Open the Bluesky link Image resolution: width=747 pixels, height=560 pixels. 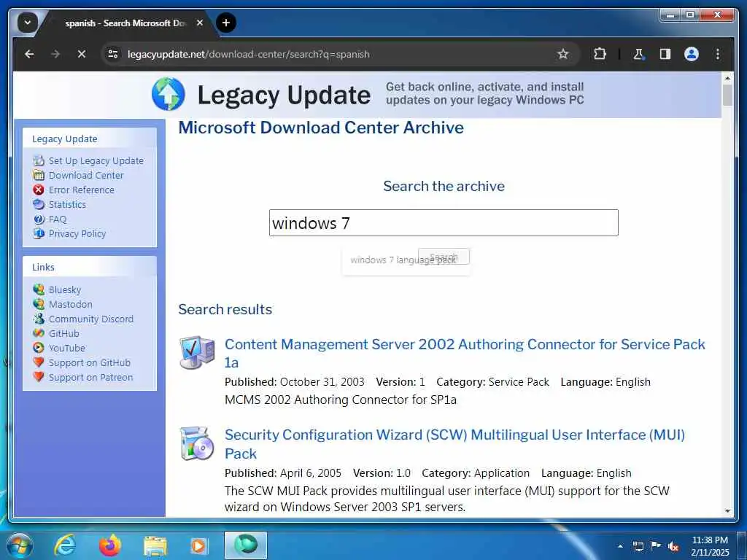click(65, 289)
